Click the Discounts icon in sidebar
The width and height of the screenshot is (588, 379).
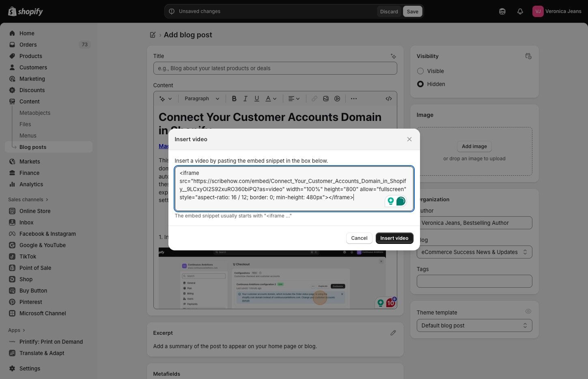coord(12,90)
